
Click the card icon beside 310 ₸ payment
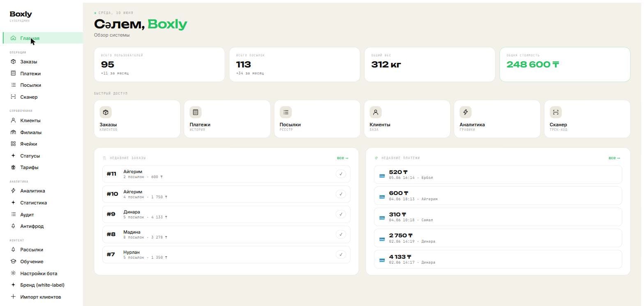382,218
